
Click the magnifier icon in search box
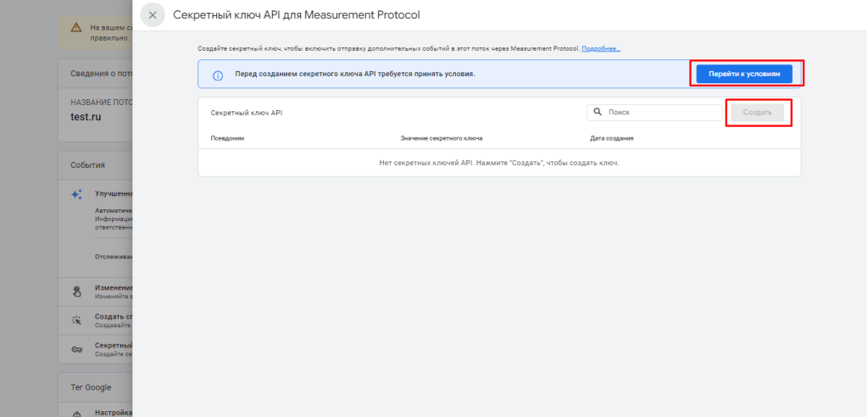[x=598, y=112]
